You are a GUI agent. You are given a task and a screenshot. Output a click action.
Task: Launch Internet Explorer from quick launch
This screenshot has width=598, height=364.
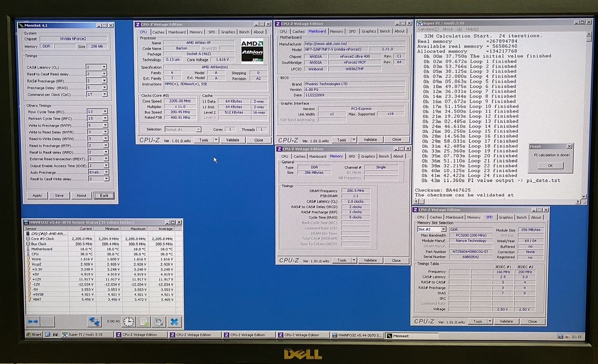pyautogui.click(x=49, y=335)
